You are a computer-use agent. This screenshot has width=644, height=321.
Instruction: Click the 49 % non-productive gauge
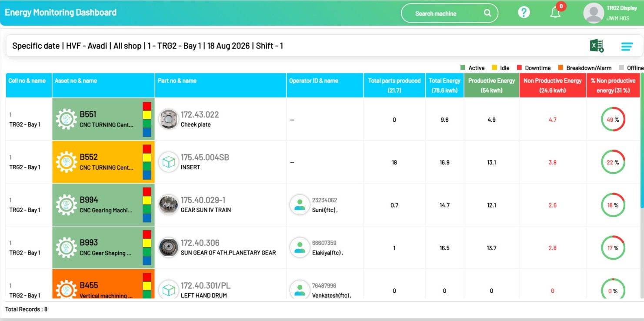point(613,120)
